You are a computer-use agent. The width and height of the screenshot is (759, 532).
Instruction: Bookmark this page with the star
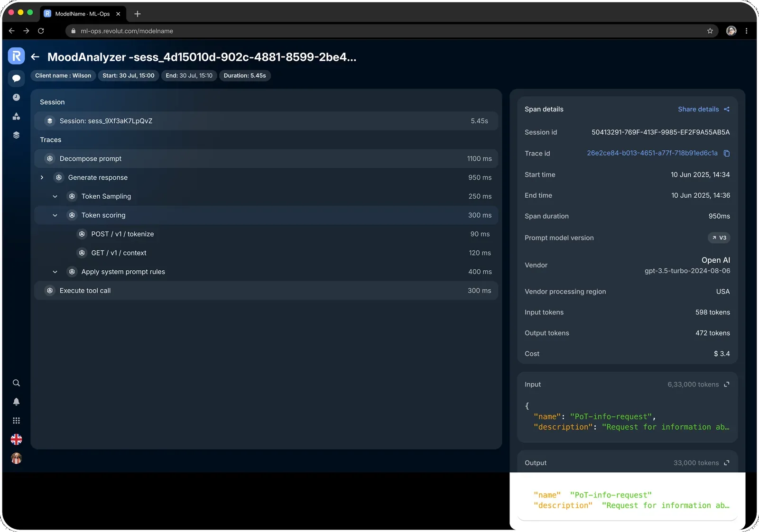(x=710, y=31)
